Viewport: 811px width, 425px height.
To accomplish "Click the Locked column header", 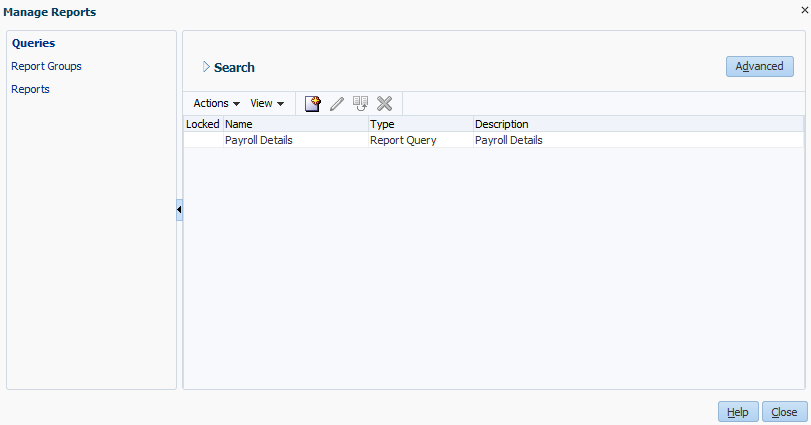I will click(x=202, y=124).
